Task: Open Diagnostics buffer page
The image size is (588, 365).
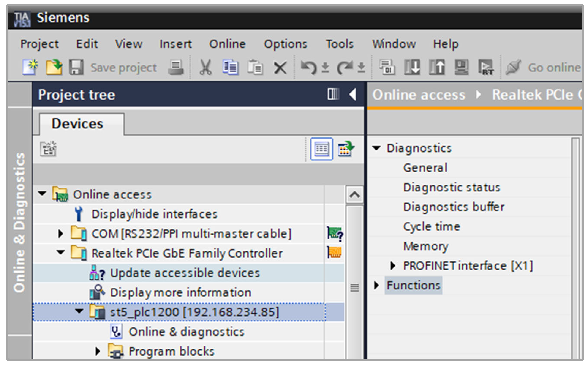Action: pos(454,207)
